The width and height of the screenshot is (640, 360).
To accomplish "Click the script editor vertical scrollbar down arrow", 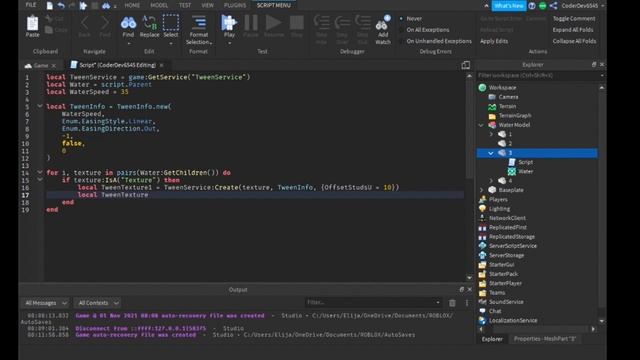I will coord(469,278).
